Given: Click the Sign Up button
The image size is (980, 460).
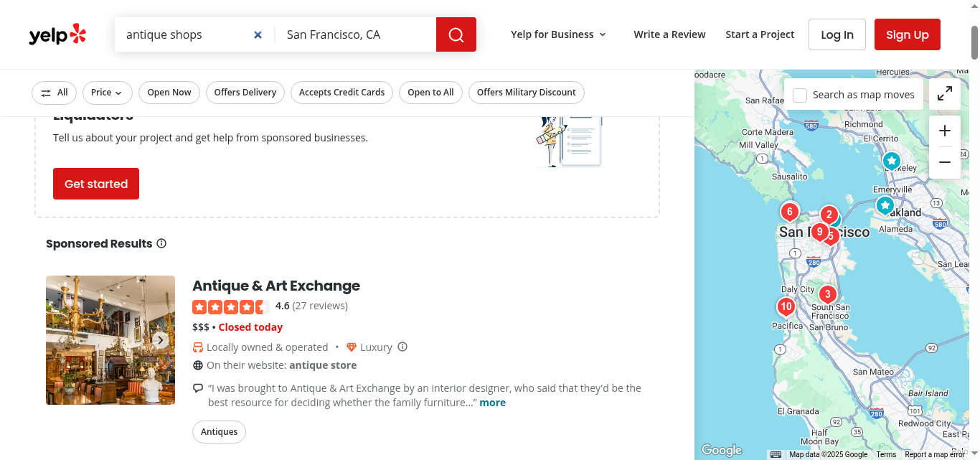Looking at the screenshot, I should pyautogui.click(x=908, y=34).
